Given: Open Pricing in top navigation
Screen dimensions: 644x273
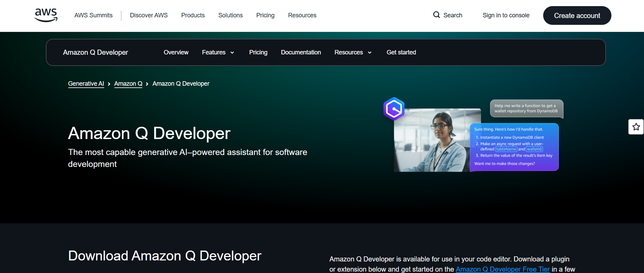Looking at the screenshot, I should pos(265,15).
